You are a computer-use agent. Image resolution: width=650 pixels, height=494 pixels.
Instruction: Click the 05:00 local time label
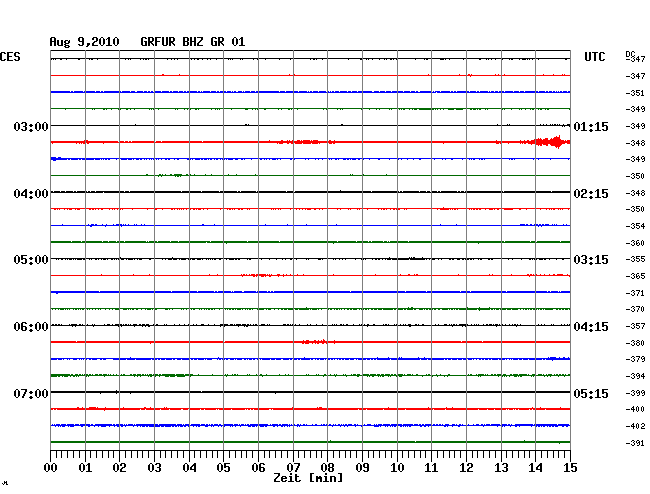31,260
